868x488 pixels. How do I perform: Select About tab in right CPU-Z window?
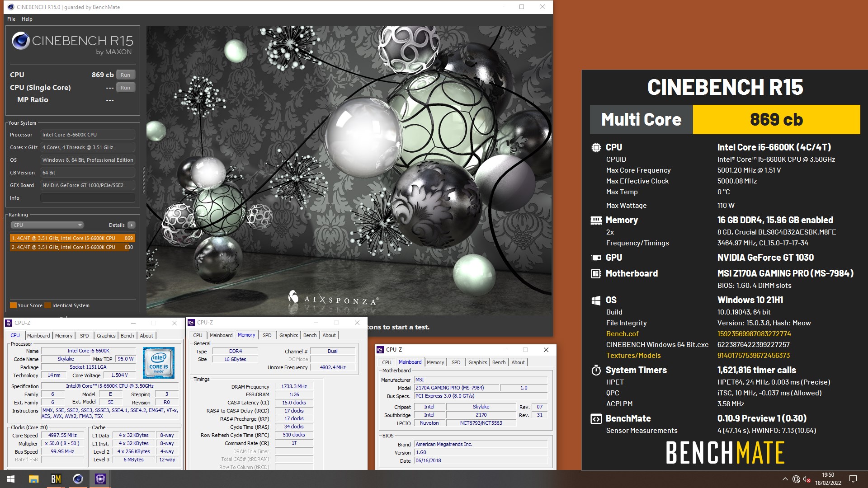tap(518, 362)
